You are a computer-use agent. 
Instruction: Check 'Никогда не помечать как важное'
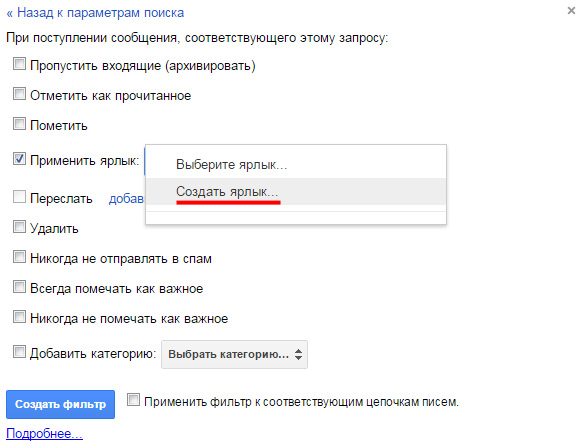[19, 317]
